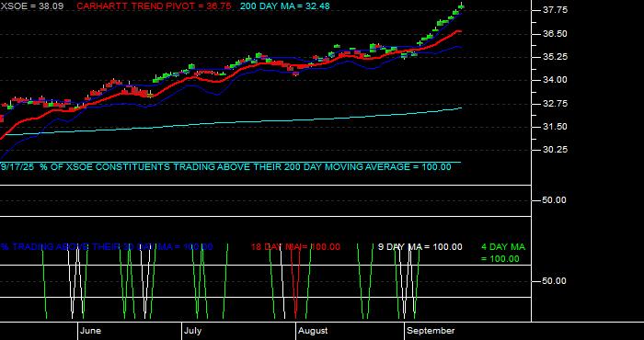The image size is (644, 340).
Task: Click the latest green candlestick at chart top
Action: pyautogui.click(x=461, y=6)
